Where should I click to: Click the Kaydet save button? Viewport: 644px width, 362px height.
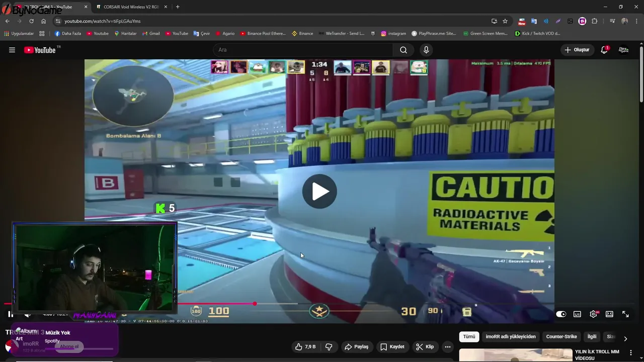click(392, 346)
